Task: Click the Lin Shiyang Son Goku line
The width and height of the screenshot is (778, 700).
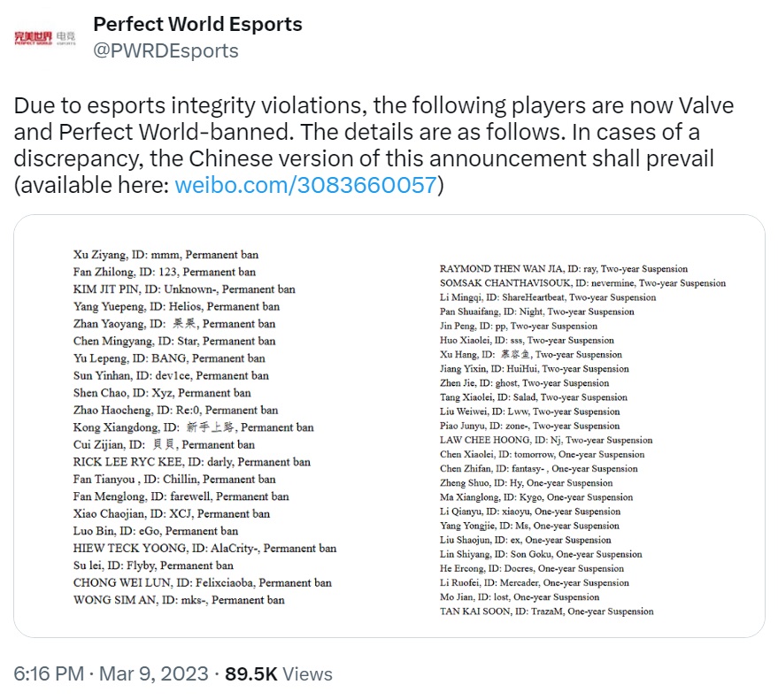Action: pyautogui.click(x=541, y=554)
